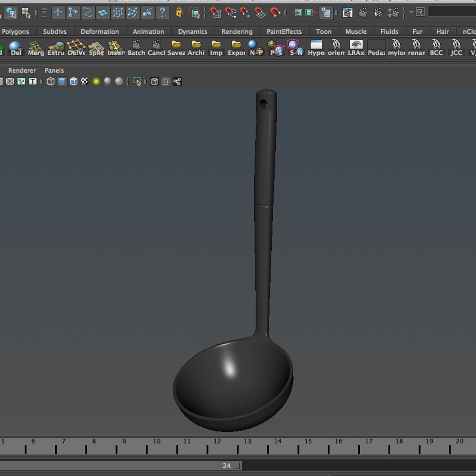The image size is (476, 476).
Task: Select the Insert edge loop shelf tool
Action: [x=116, y=48]
